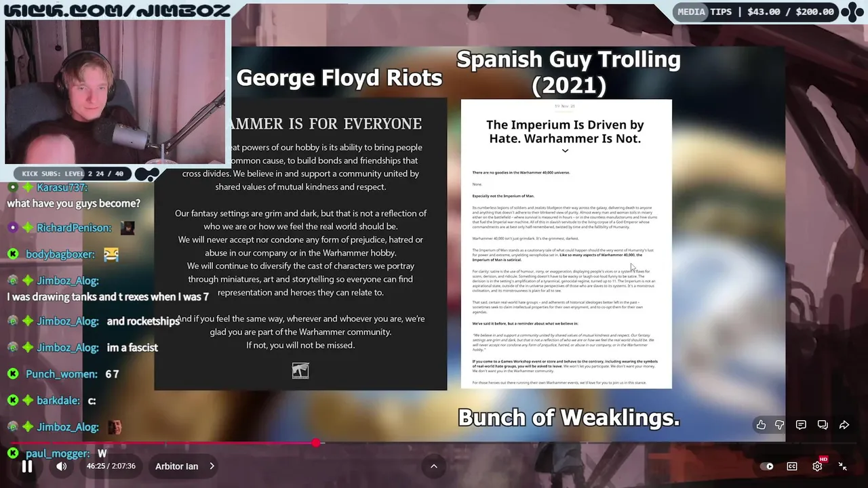Mute the video volume speaker icon

(x=62, y=466)
